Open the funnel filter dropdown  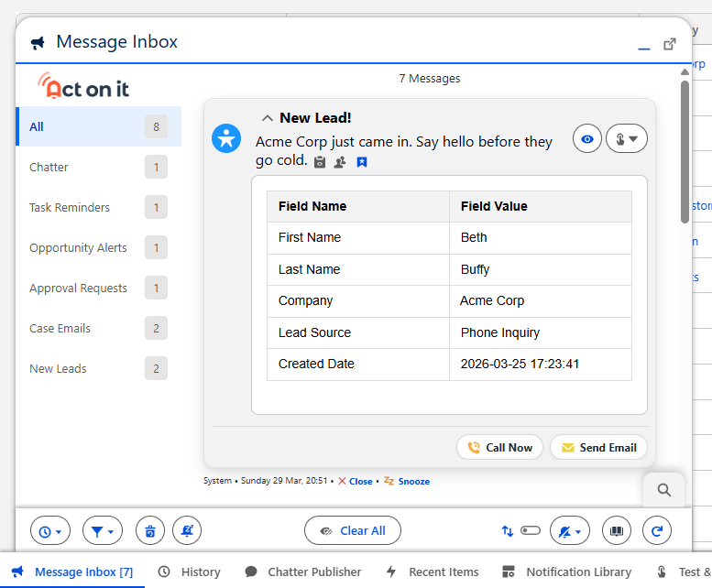[103, 531]
